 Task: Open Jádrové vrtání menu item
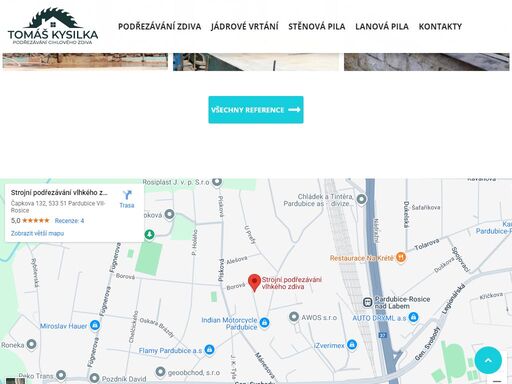245,26
